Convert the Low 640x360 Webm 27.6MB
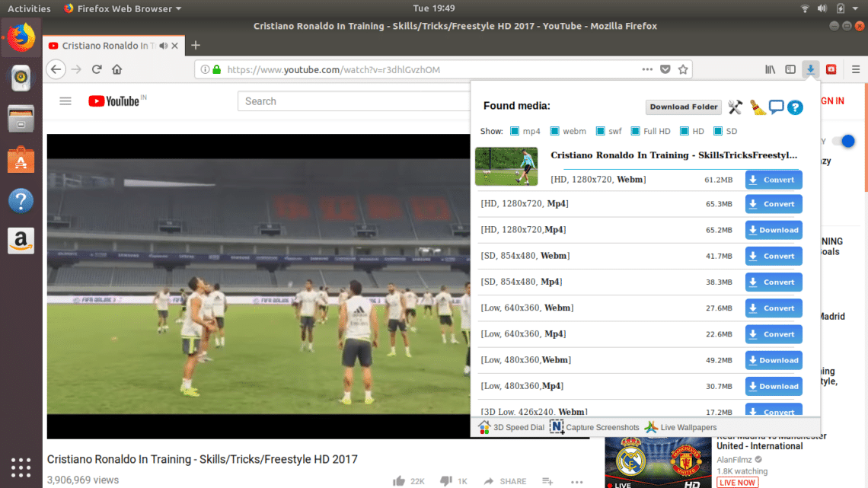Viewport: 868px width, 488px height. (x=774, y=308)
